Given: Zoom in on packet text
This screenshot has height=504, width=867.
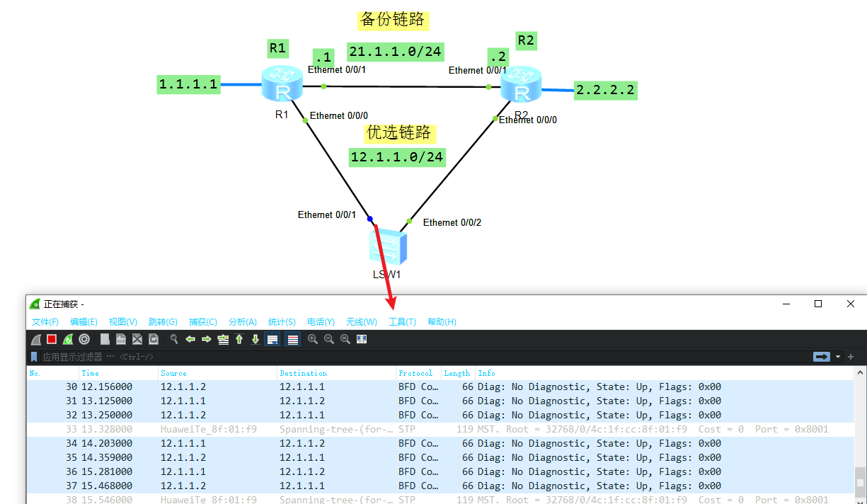Looking at the screenshot, I should pos(313,339).
